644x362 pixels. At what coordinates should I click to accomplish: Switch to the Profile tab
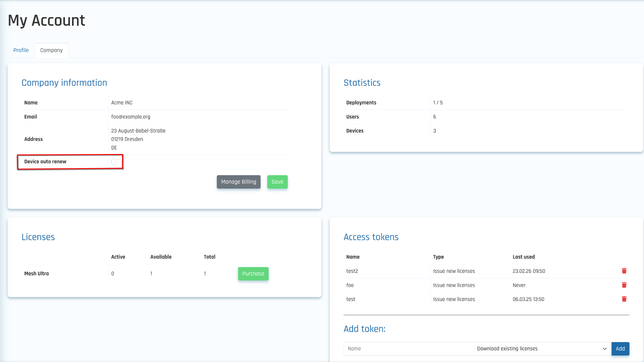pos(21,50)
